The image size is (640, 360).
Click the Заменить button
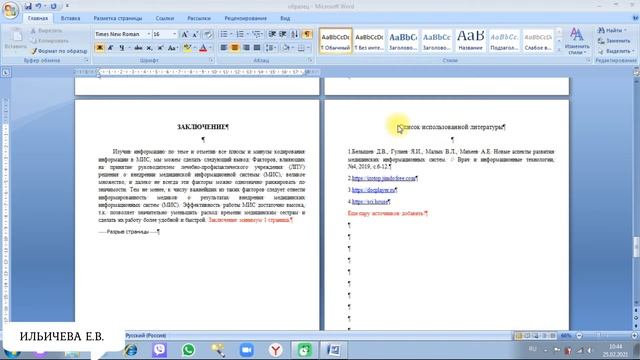[614, 41]
